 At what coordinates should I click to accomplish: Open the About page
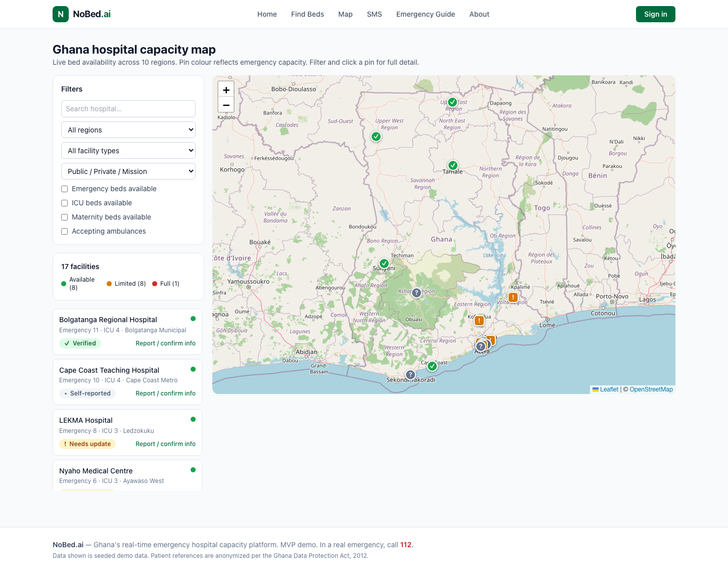pyautogui.click(x=479, y=14)
